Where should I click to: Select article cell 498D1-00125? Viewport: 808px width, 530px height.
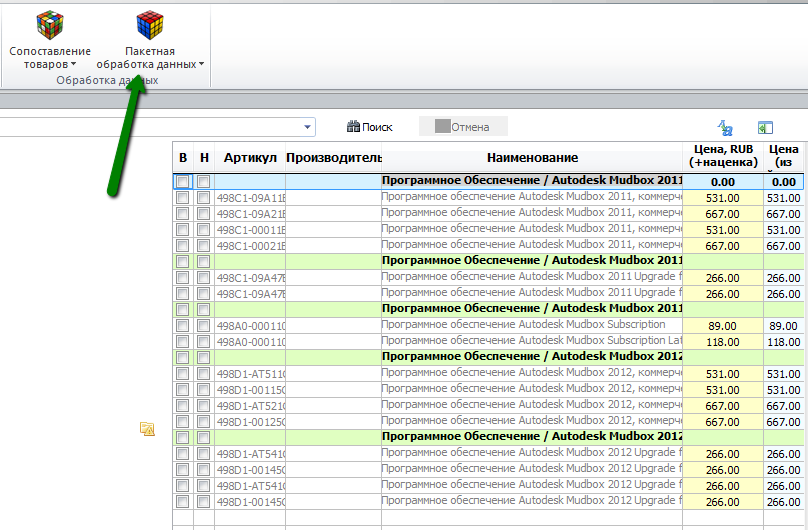click(x=250, y=422)
